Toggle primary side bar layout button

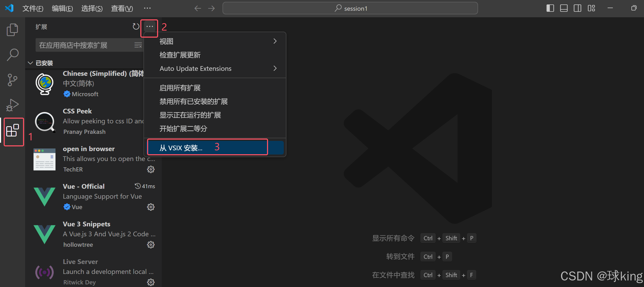550,8
